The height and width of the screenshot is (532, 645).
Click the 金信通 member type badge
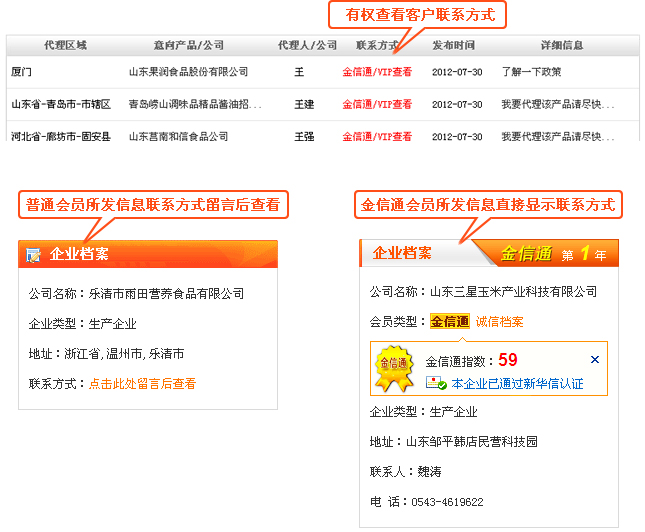(x=450, y=321)
